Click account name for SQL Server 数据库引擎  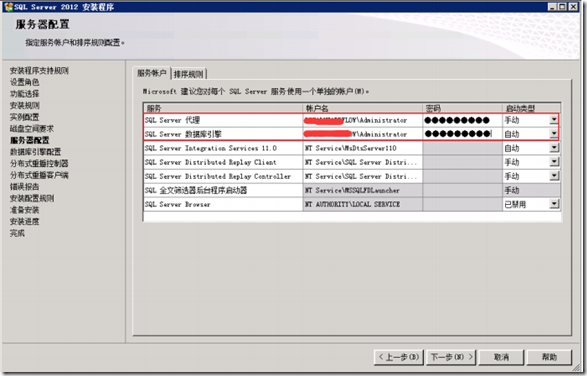363,134
